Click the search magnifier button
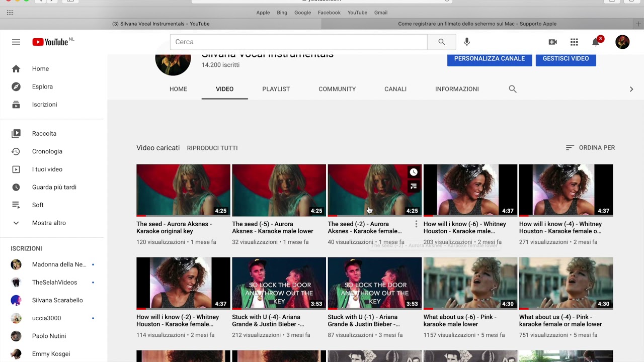 coord(441,42)
